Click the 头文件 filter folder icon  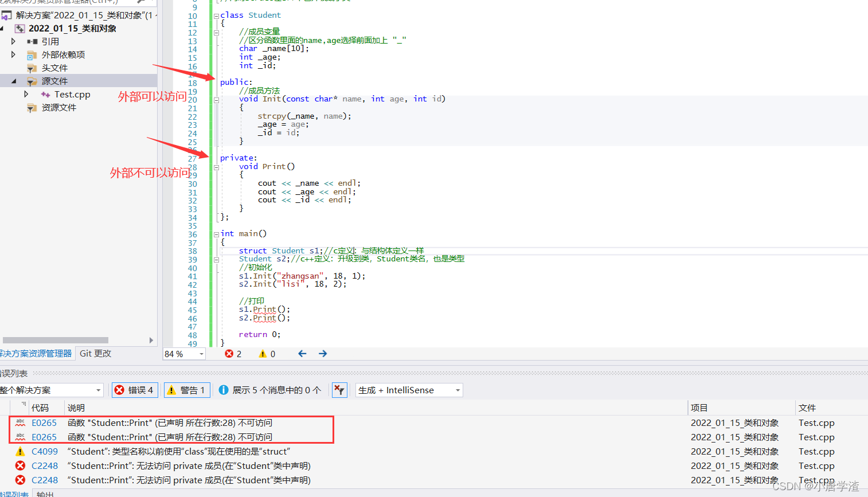click(33, 68)
